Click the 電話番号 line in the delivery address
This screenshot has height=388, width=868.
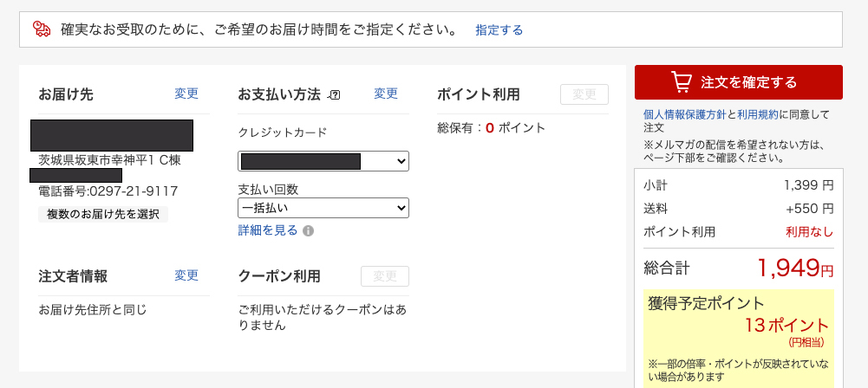108,191
